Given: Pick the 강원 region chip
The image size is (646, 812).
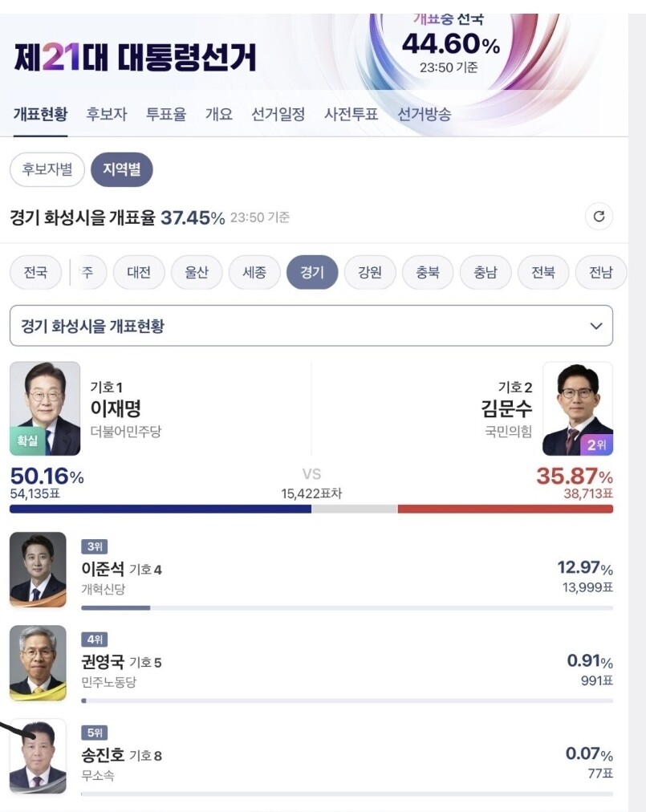Looking at the screenshot, I should 370,273.
